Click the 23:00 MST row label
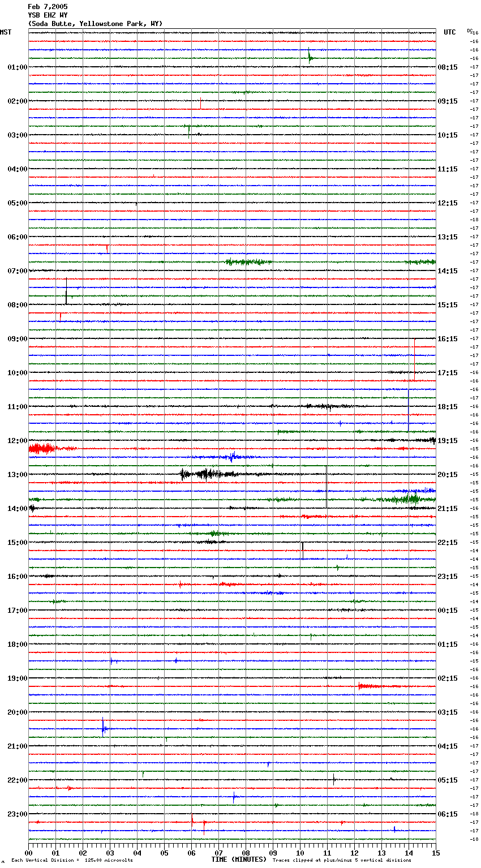481x868 pixels. 17,814
